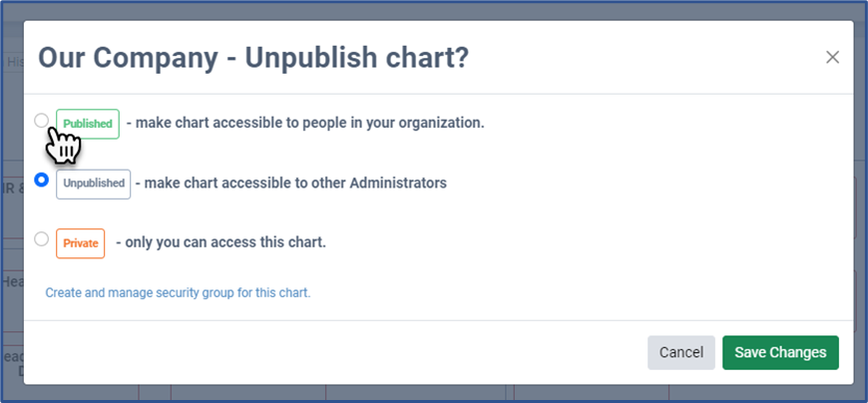Close the Unpublish chart dialog
This screenshot has width=868, height=403.
832,57
